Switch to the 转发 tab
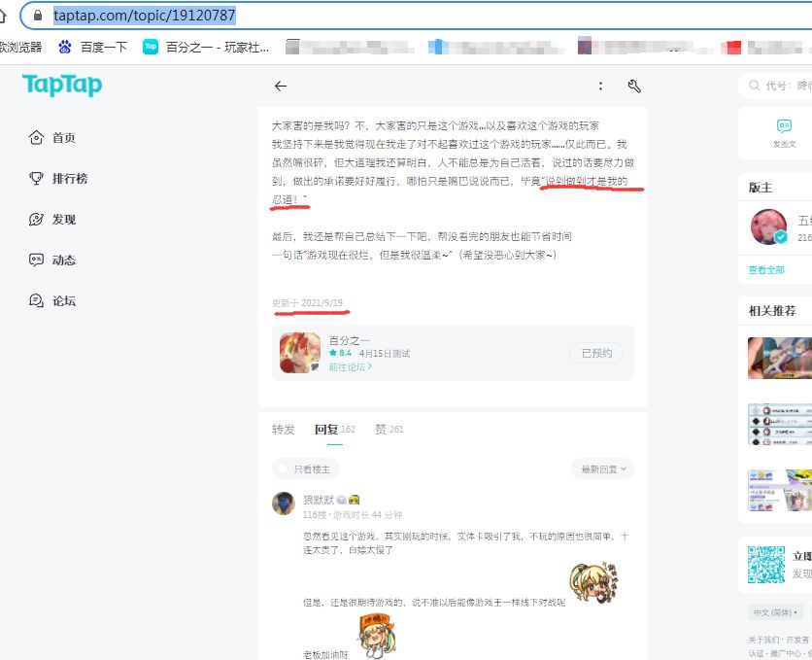Viewport: 812px width, 660px height. coord(284,429)
